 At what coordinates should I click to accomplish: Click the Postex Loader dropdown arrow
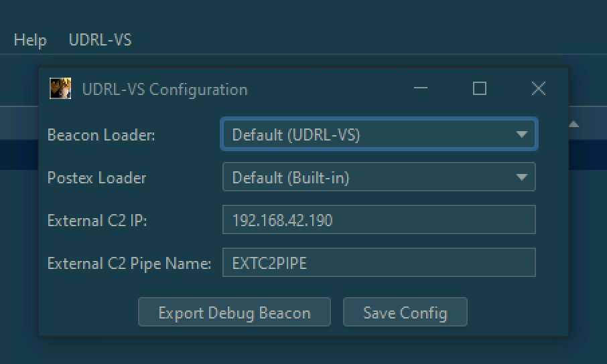(521, 177)
